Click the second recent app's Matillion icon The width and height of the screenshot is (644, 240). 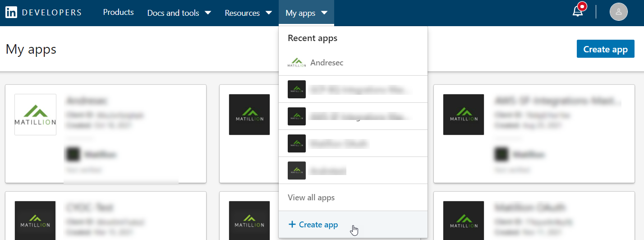pyautogui.click(x=297, y=89)
